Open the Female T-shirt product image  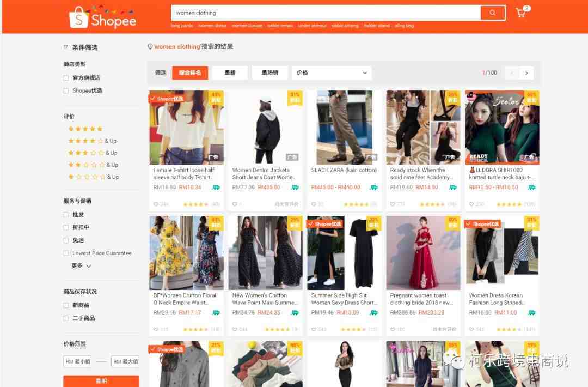click(186, 128)
